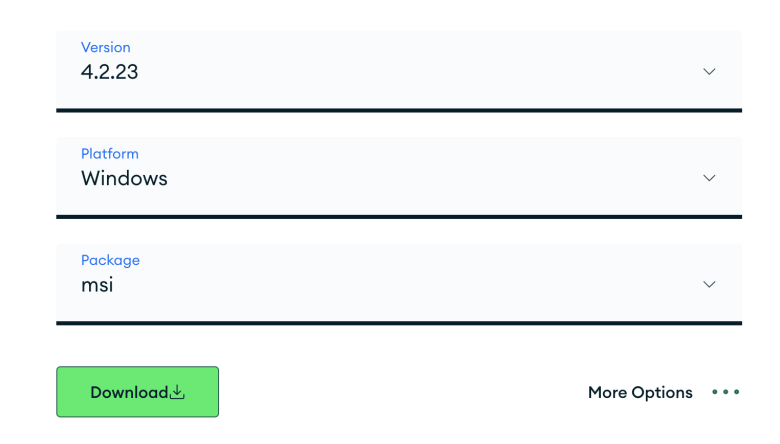
Task: Click the dark underline below Package field
Action: click(398, 323)
